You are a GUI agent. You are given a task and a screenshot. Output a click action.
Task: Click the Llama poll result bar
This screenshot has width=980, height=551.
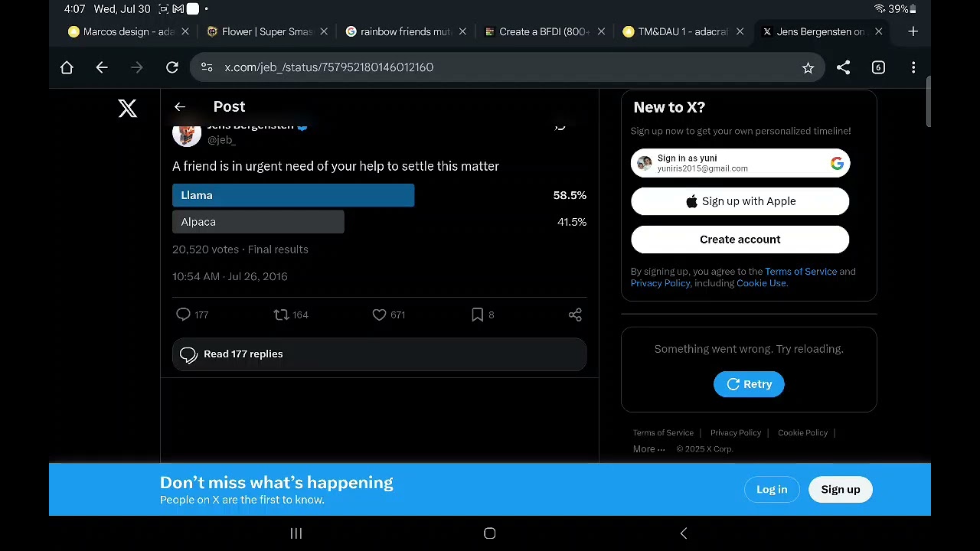coord(293,195)
